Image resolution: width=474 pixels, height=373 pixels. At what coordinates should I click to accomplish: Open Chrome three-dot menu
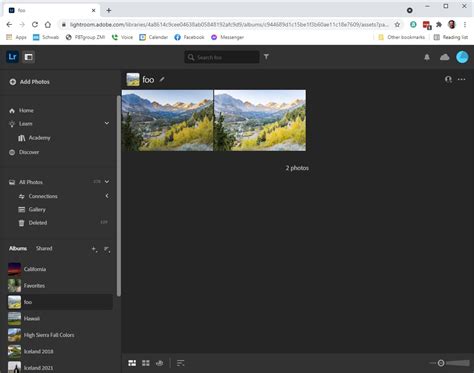click(x=465, y=24)
